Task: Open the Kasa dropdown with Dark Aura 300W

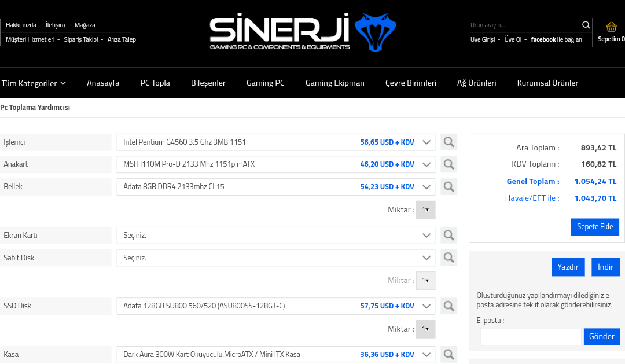Action: click(276, 355)
